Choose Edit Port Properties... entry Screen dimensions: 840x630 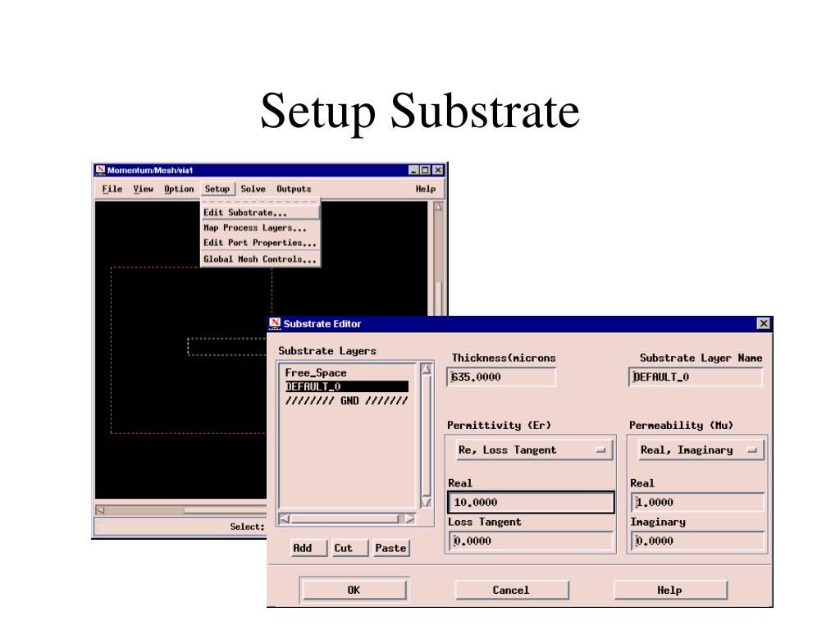(x=260, y=243)
